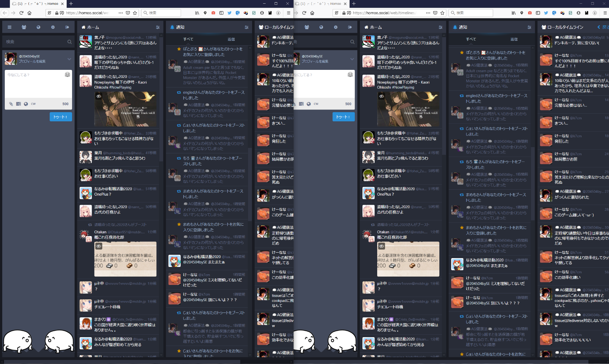Focus the Mastodon 検索 search field in left window
Viewport: 609px width, 364px height.
coord(35,42)
